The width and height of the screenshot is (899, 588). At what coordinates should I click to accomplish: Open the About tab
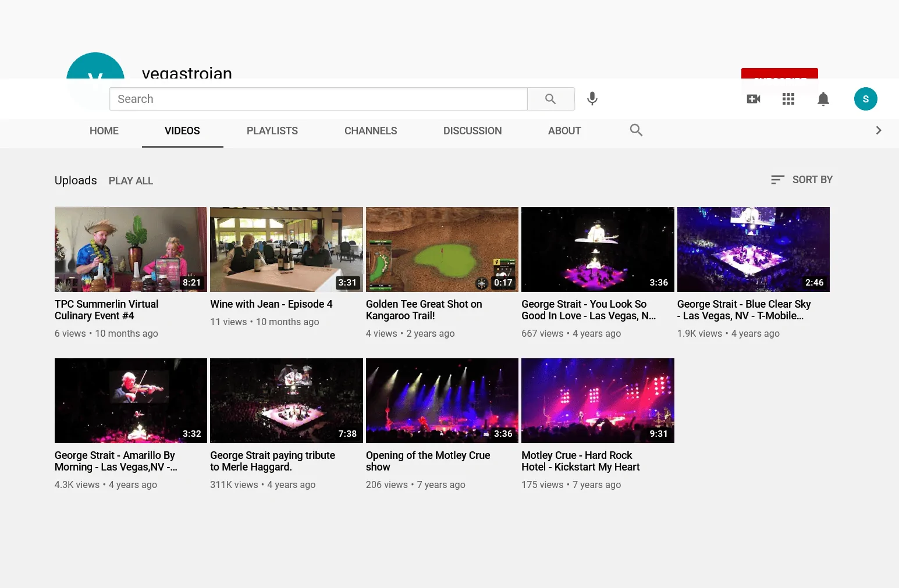pyautogui.click(x=564, y=131)
